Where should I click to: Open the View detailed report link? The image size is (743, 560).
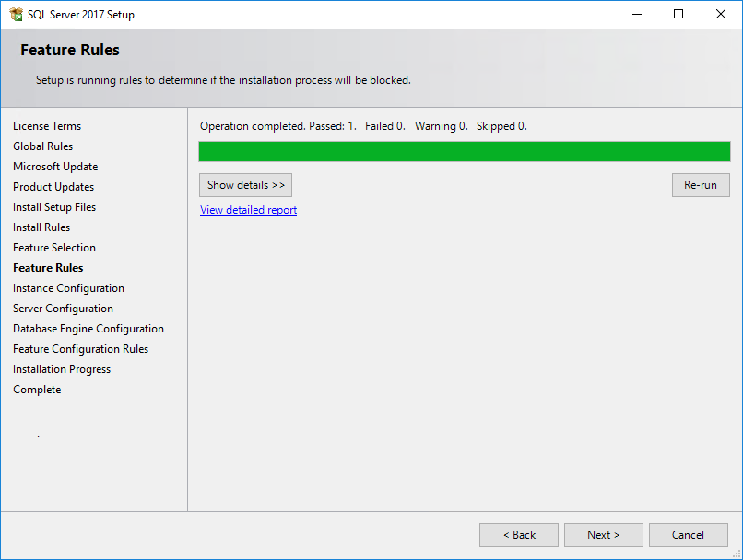pyautogui.click(x=248, y=210)
